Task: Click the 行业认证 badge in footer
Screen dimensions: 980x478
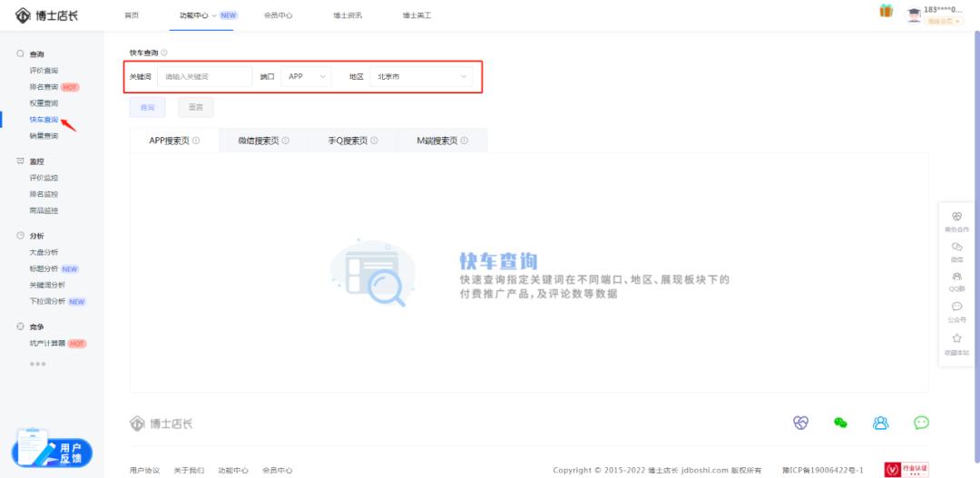Action: pos(906,469)
